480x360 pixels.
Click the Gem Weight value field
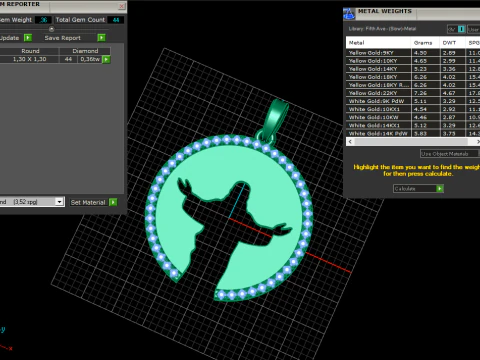pyautogui.click(x=43, y=20)
